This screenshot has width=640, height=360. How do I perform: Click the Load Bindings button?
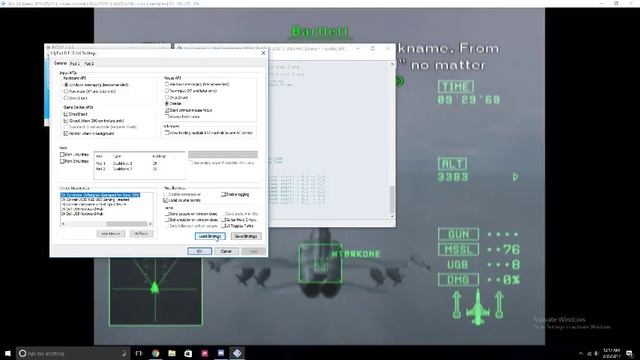[x=210, y=236]
